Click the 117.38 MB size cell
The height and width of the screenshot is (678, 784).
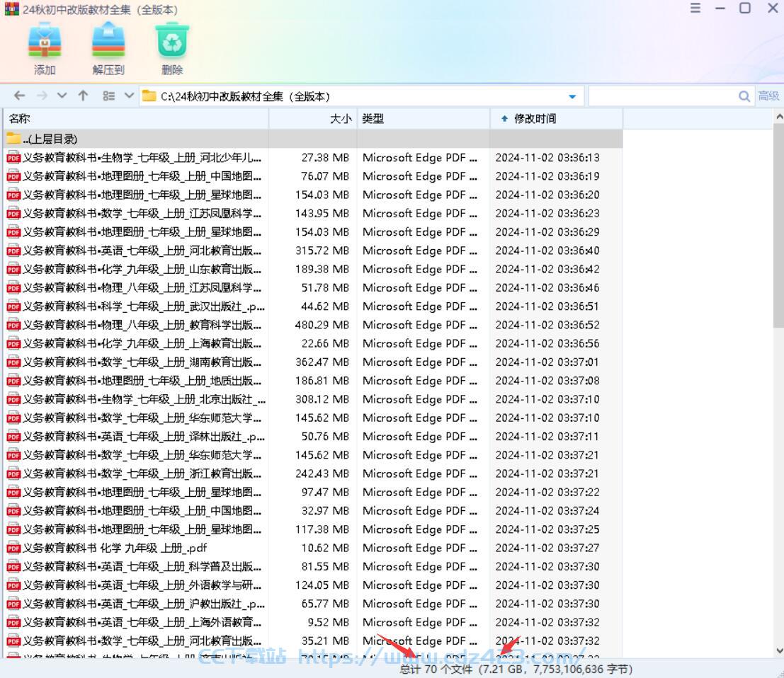322,529
